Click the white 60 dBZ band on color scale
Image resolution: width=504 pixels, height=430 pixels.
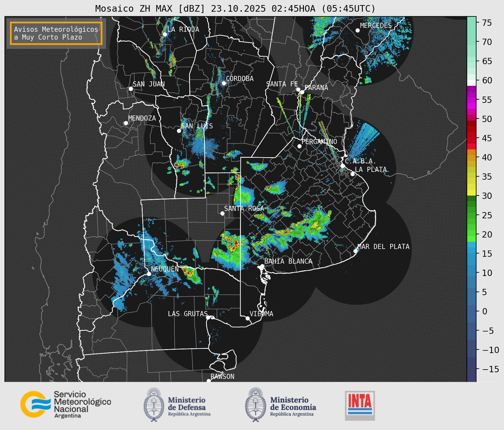click(471, 83)
